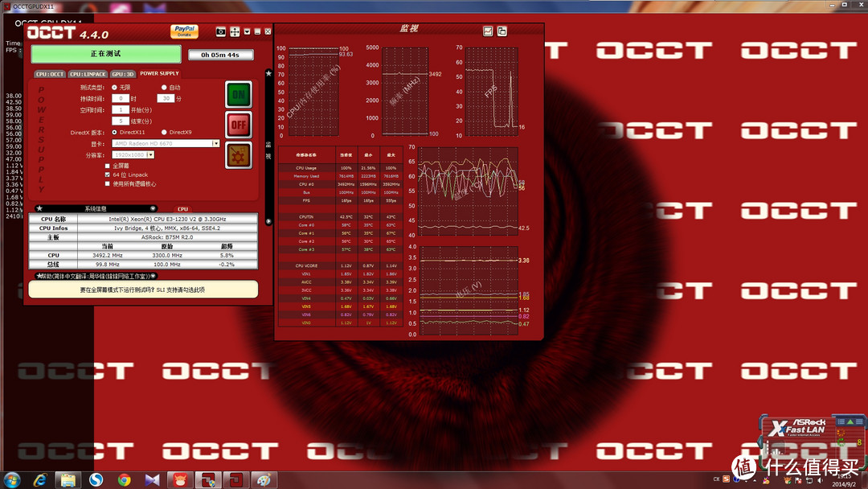This screenshot has height=489, width=868.
Task: Open the Windows Start menu
Action: pyautogui.click(x=11, y=480)
